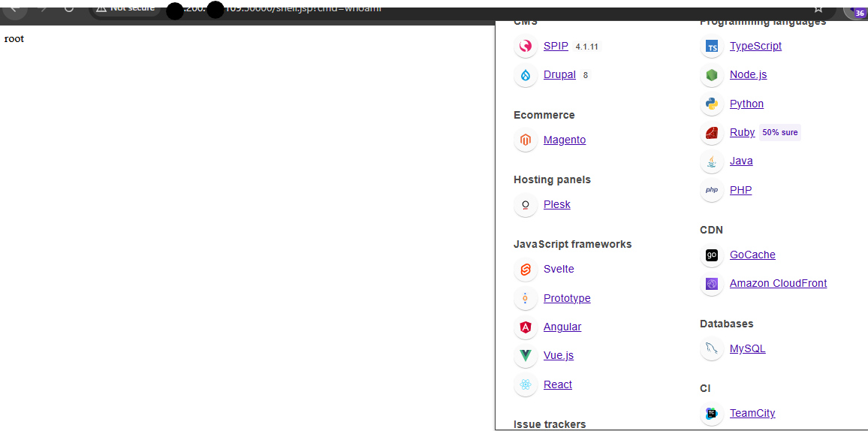
Task: Click the TypeScript TS icon
Action: point(712,46)
